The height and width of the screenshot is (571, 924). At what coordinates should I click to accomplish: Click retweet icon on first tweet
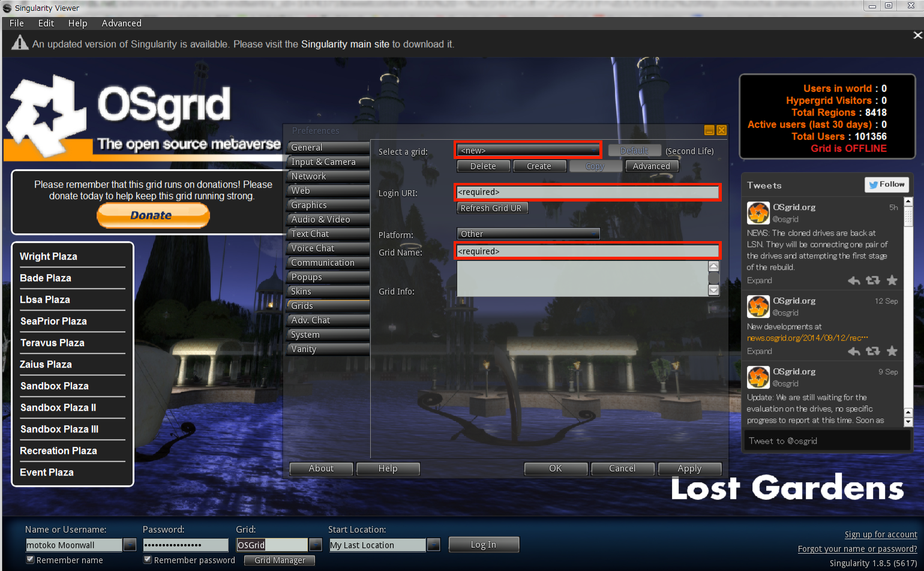(x=873, y=281)
